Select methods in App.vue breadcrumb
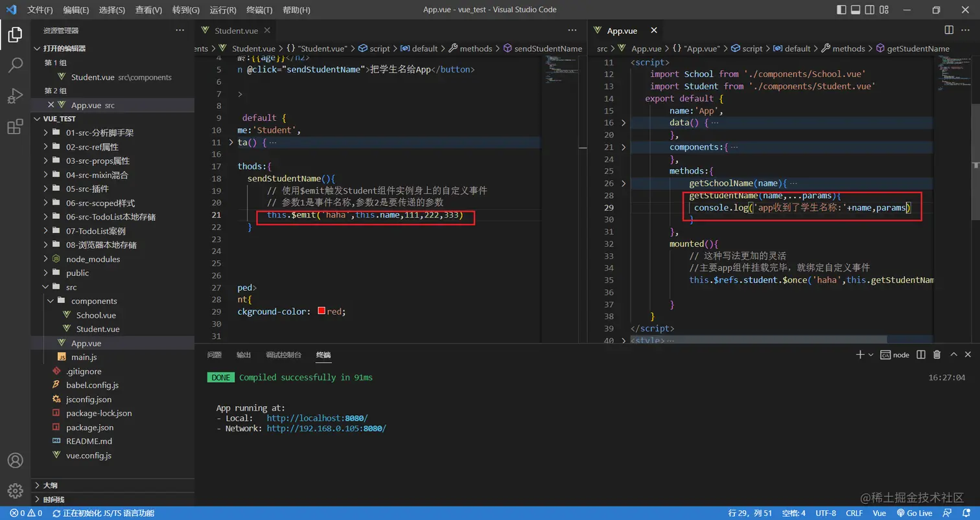The image size is (980, 520). pyautogui.click(x=848, y=49)
